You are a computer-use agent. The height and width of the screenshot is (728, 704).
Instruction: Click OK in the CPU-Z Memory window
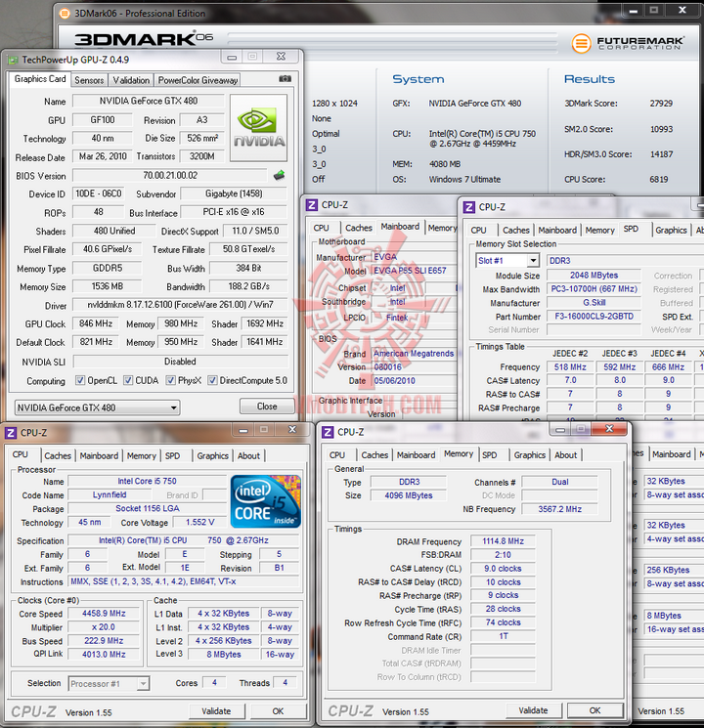(x=594, y=710)
